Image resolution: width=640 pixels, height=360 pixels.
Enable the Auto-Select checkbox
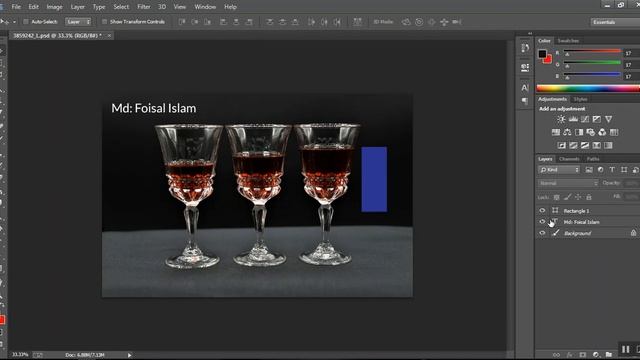pyautogui.click(x=26, y=22)
